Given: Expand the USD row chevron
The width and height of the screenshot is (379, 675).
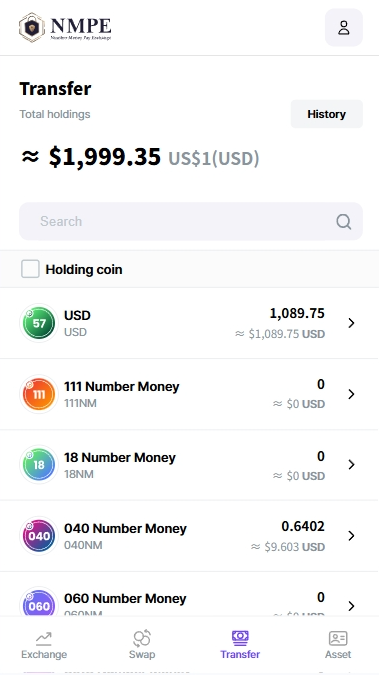Looking at the screenshot, I should tap(351, 323).
